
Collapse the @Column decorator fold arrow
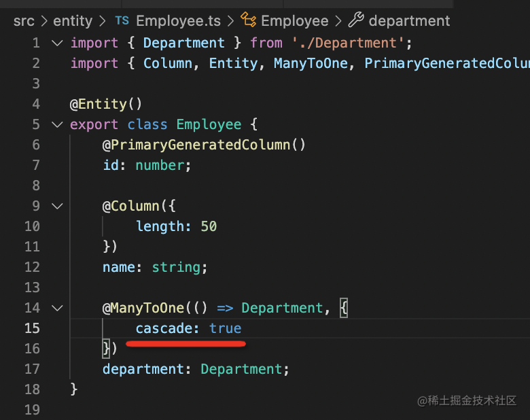click(57, 206)
